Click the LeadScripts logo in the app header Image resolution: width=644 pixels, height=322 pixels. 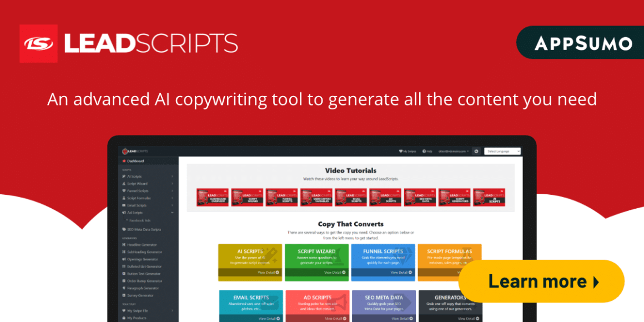[x=135, y=150]
